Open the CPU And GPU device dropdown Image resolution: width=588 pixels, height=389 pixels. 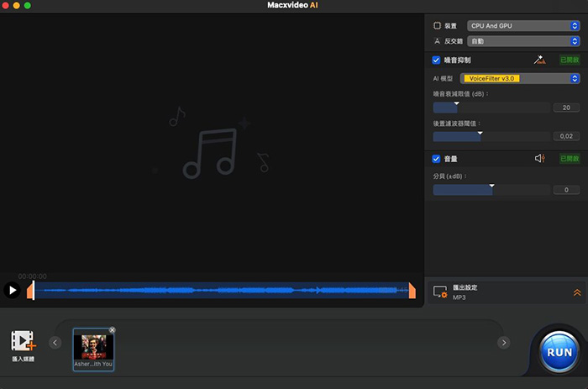523,25
